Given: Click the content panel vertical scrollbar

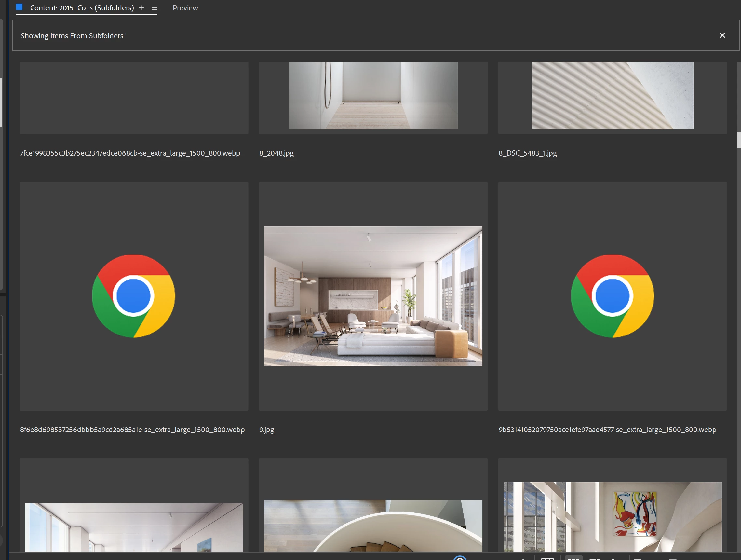Looking at the screenshot, I should tap(739, 140).
